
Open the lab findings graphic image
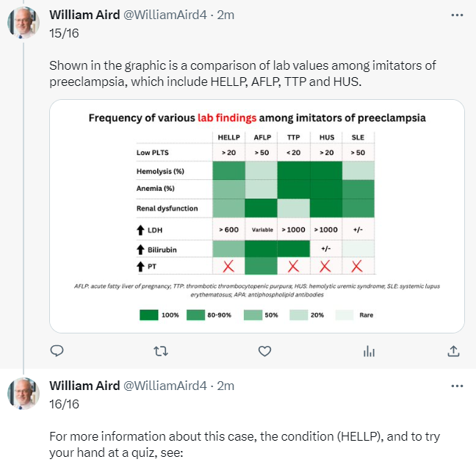(257, 216)
